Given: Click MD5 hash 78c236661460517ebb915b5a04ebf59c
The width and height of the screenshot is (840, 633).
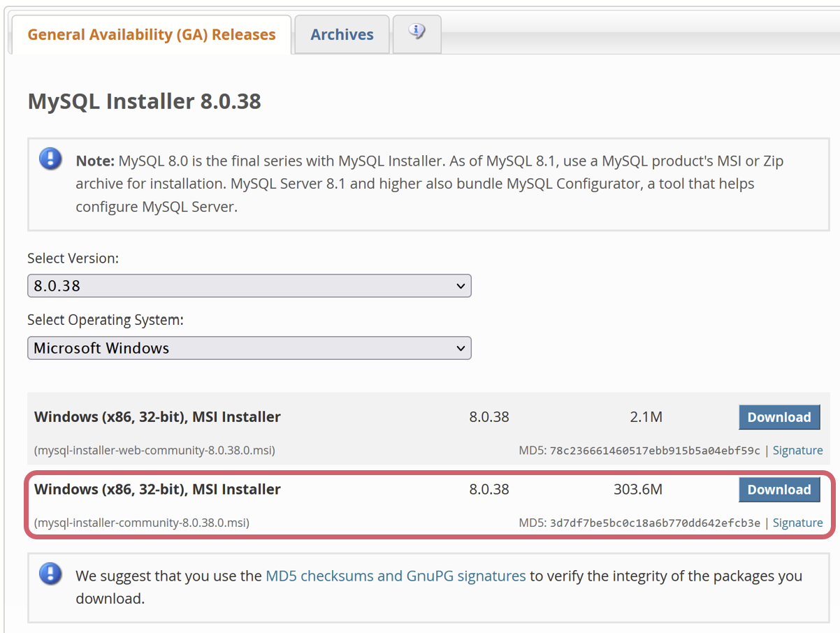Looking at the screenshot, I should click(x=655, y=451).
